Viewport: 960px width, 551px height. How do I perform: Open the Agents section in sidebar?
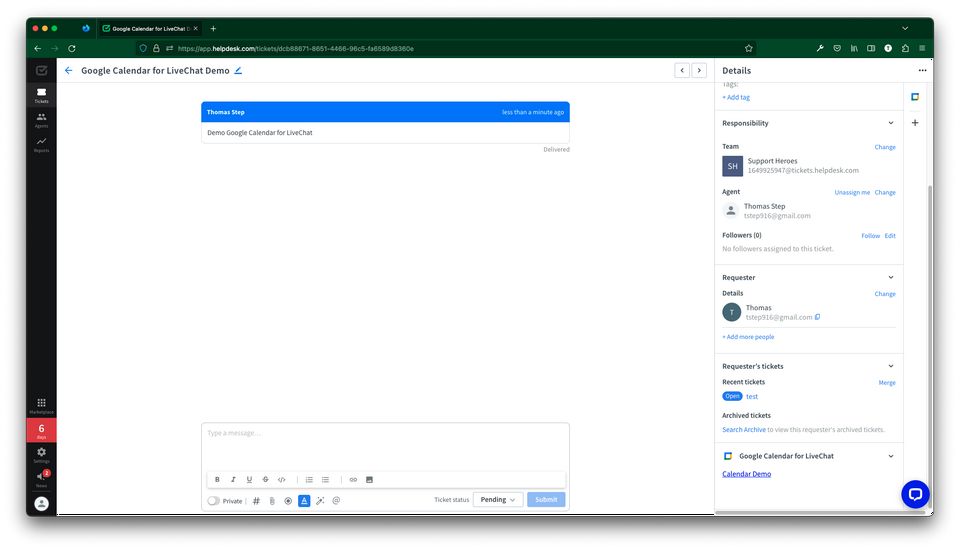[x=41, y=120]
